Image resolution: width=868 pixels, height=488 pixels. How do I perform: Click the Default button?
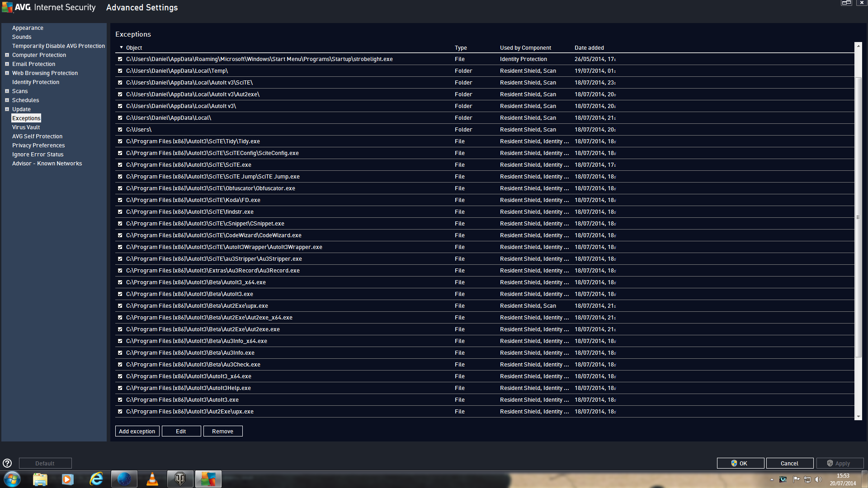[45, 463]
